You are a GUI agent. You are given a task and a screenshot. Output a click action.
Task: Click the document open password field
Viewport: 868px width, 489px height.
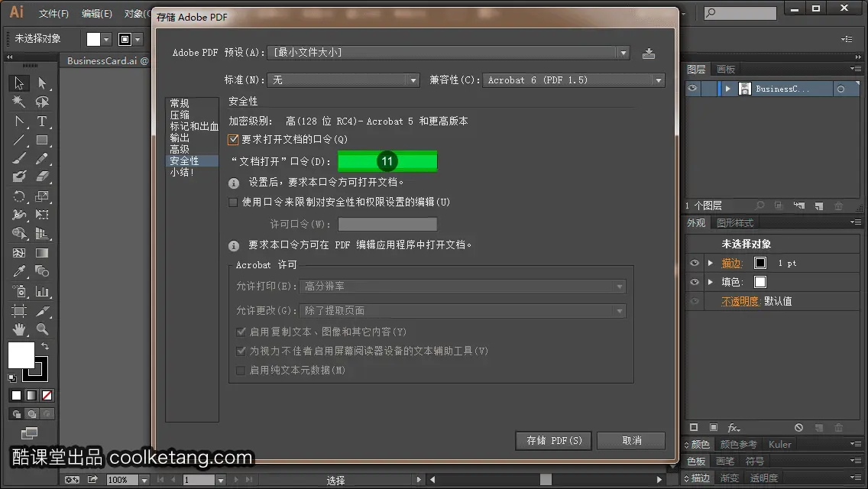pos(387,161)
